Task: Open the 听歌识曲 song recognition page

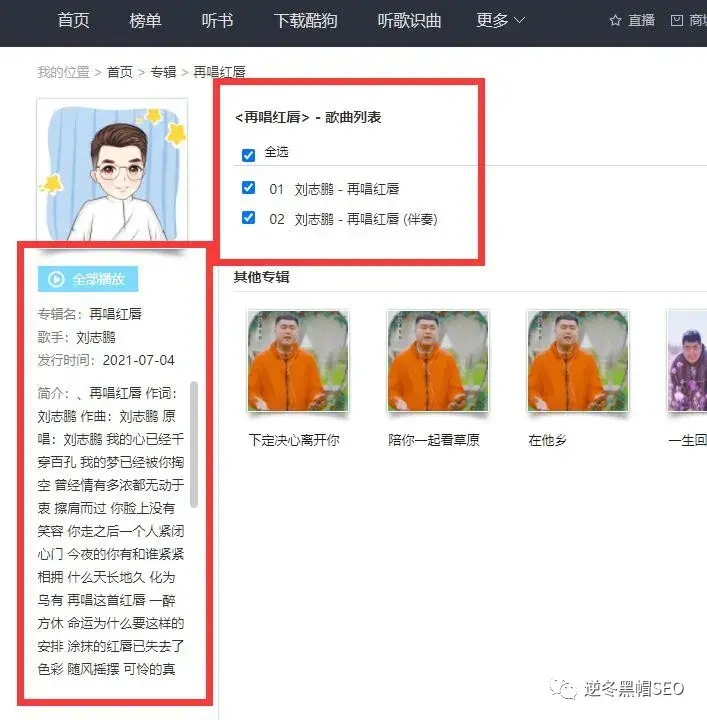Action: click(410, 21)
